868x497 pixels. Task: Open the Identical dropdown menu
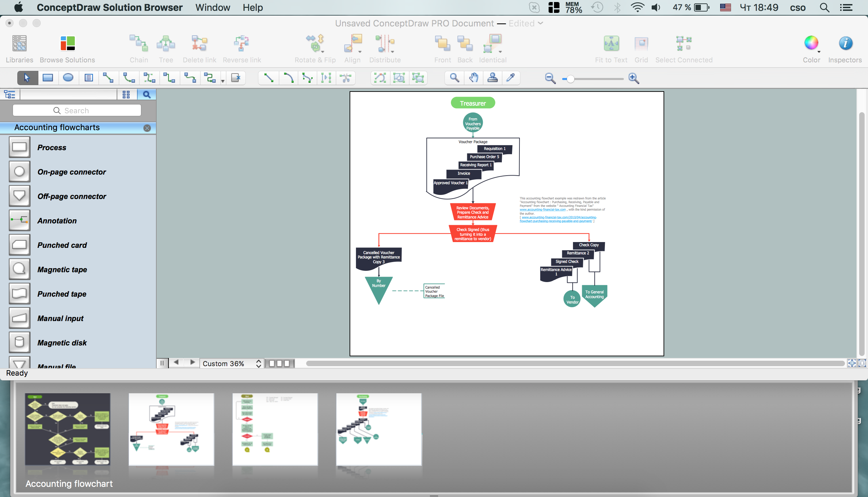500,52
